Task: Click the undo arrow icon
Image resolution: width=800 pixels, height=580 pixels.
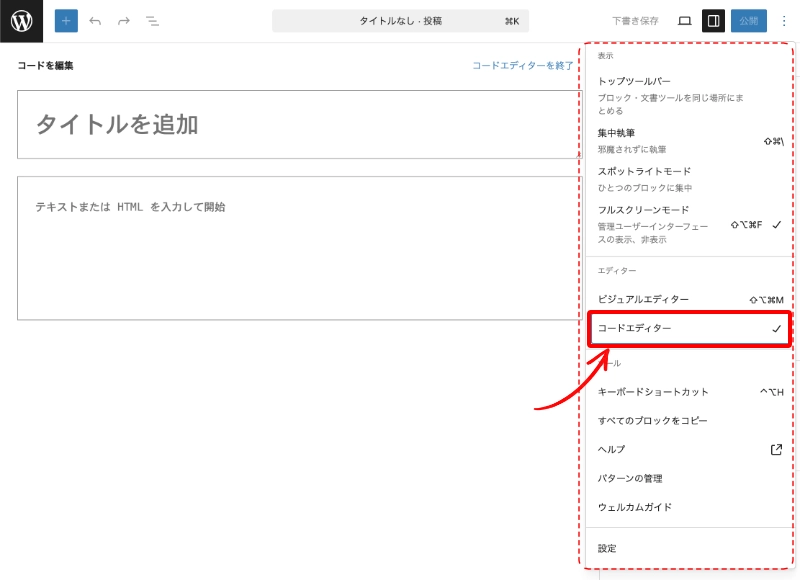Action: [x=95, y=21]
